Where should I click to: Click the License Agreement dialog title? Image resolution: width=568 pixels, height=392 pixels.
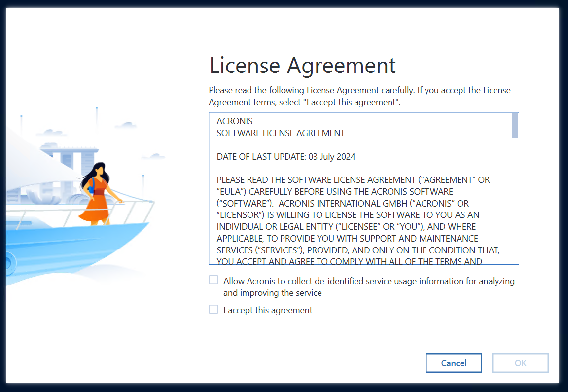[x=302, y=65]
